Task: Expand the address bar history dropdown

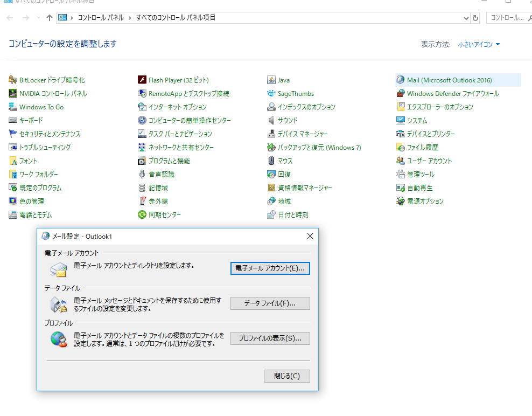Action: (466, 18)
